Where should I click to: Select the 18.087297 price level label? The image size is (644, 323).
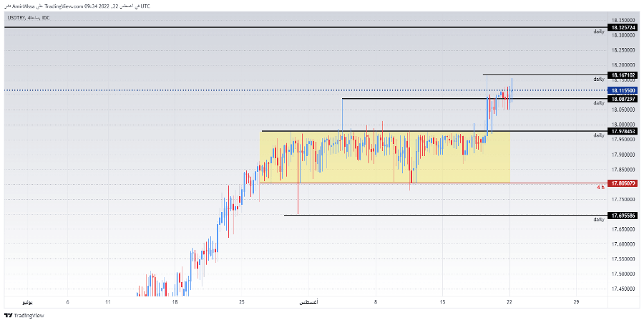pyautogui.click(x=623, y=99)
